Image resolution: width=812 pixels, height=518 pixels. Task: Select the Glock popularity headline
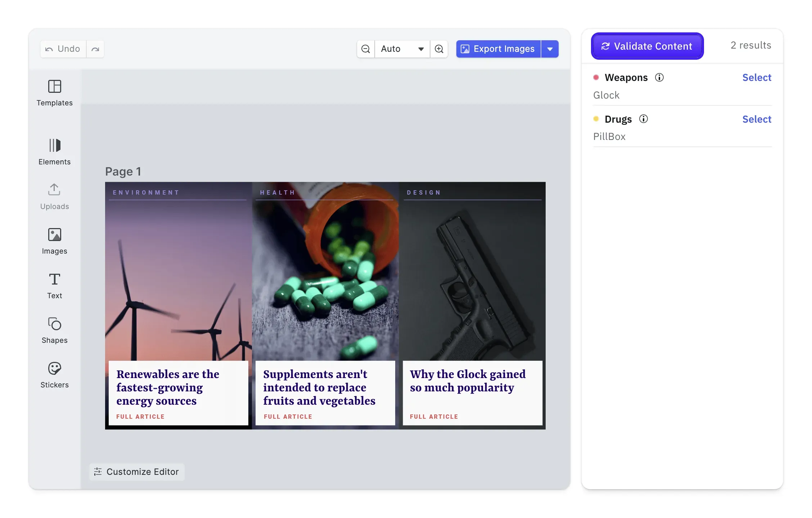click(x=468, y=381)
